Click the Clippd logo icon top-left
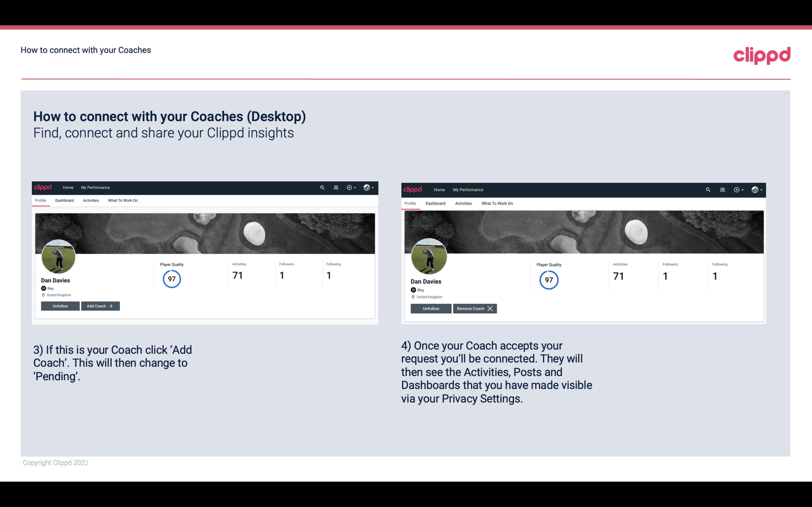Screen dimensions: 812x507 [44, 187]
